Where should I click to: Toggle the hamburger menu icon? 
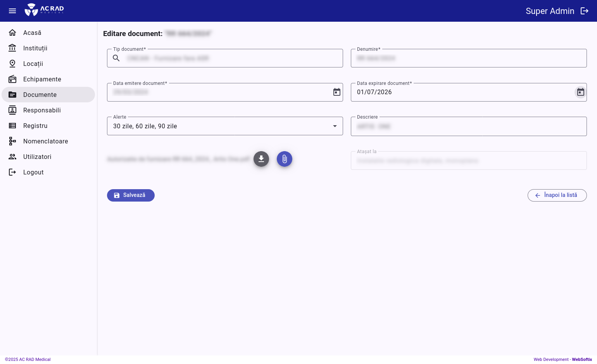[12, 11]
